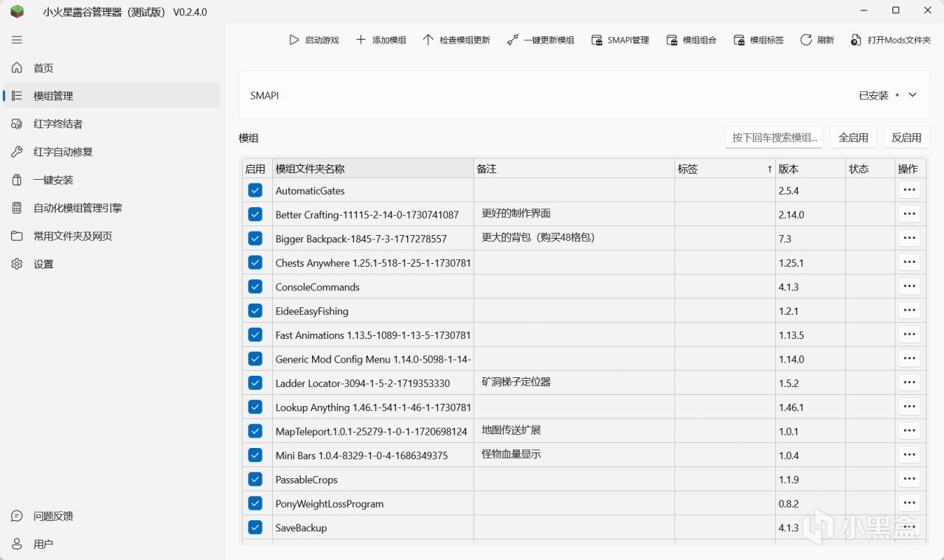Viewport: 944px width, 560px height.
Task: Click the 问题反馈 feedback icon
Action: point(17,516)
